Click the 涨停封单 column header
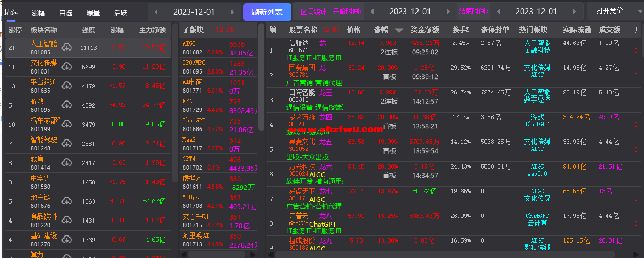644x258 pixels. coord(495,30)
